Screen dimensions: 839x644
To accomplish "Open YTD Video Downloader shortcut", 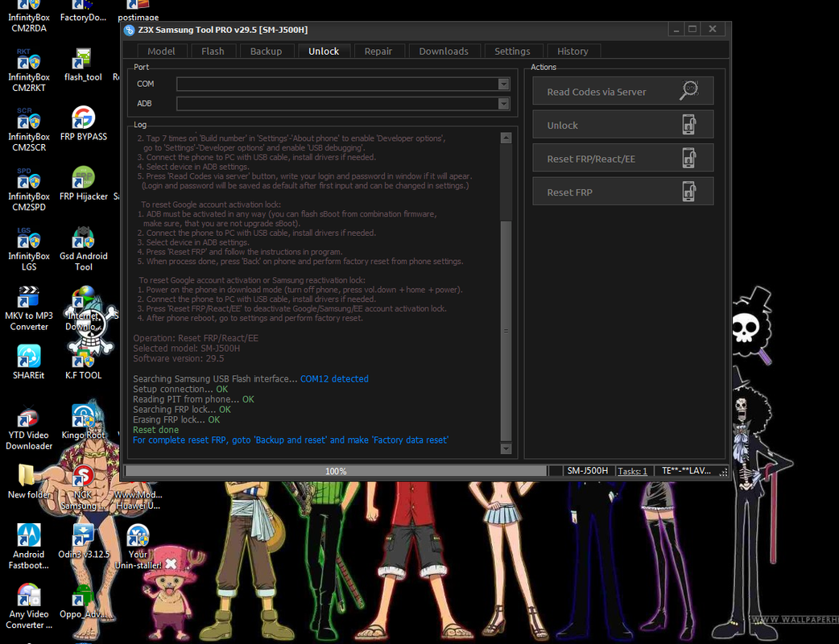I will (29, 428).
